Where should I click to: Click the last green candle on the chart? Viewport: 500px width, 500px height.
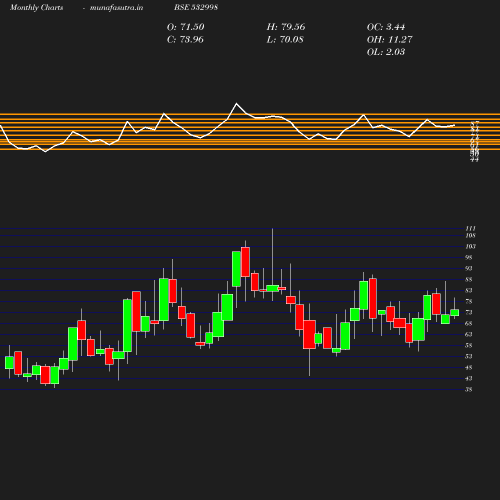click(x=455, y=313)
